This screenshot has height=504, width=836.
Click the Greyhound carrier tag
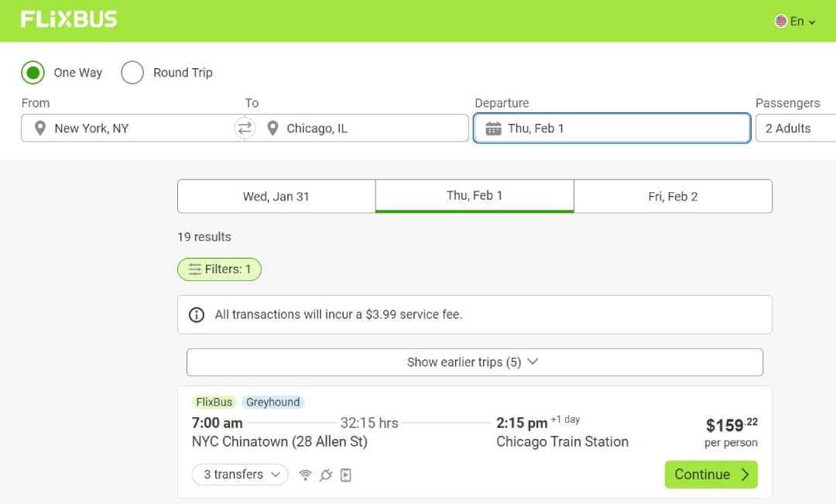tap(273, 402)
